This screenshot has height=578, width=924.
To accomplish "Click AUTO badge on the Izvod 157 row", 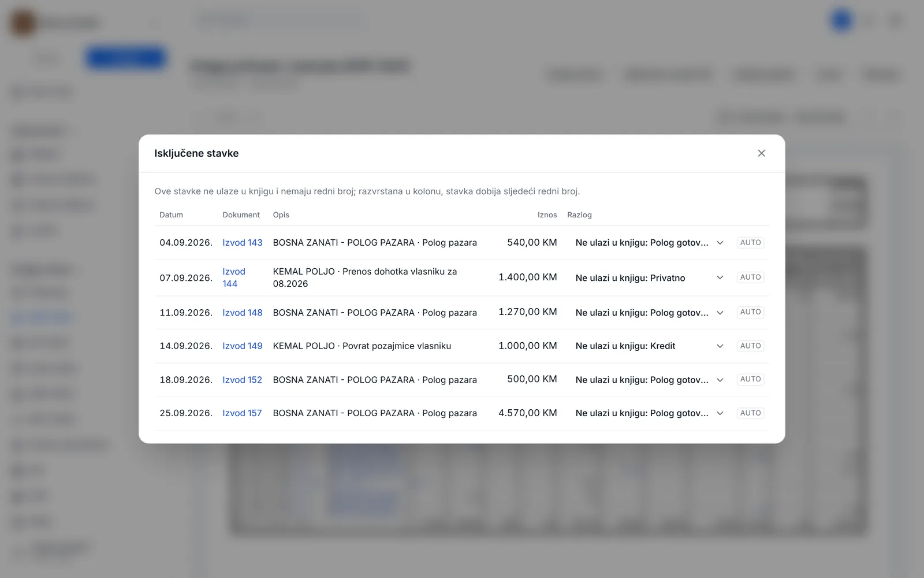I will tap(750, 413).
